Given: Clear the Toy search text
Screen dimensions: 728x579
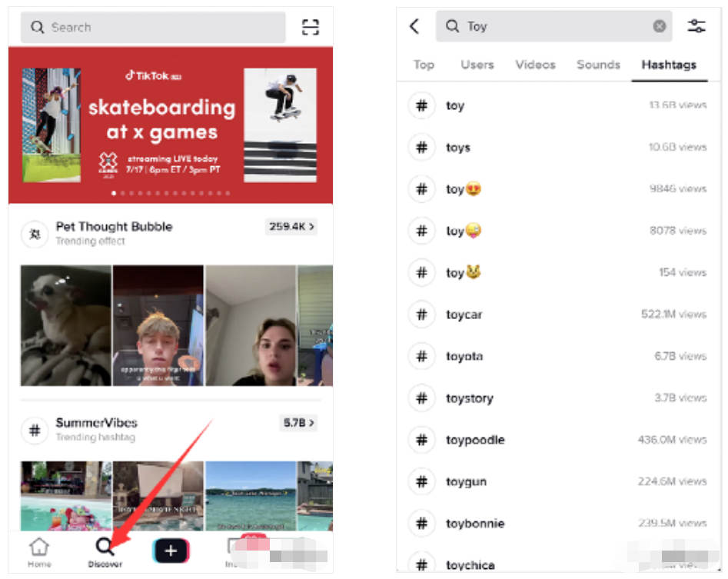Looking at the screenshot, I should click(660, 26).
